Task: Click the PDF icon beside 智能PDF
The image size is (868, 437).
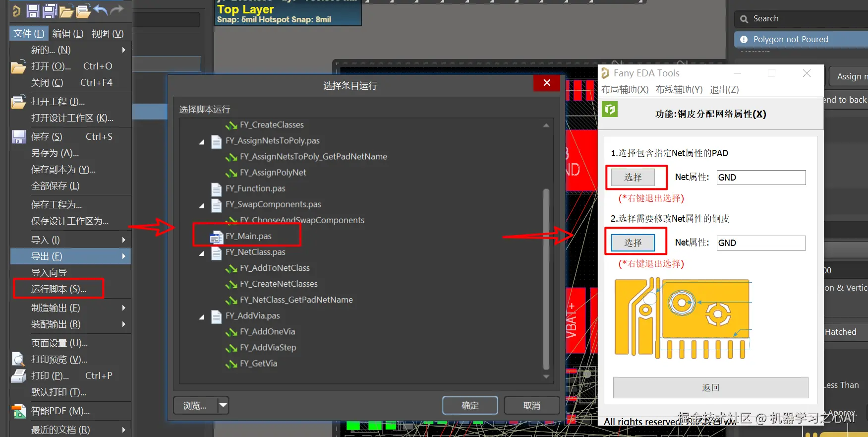Action: 19,411
